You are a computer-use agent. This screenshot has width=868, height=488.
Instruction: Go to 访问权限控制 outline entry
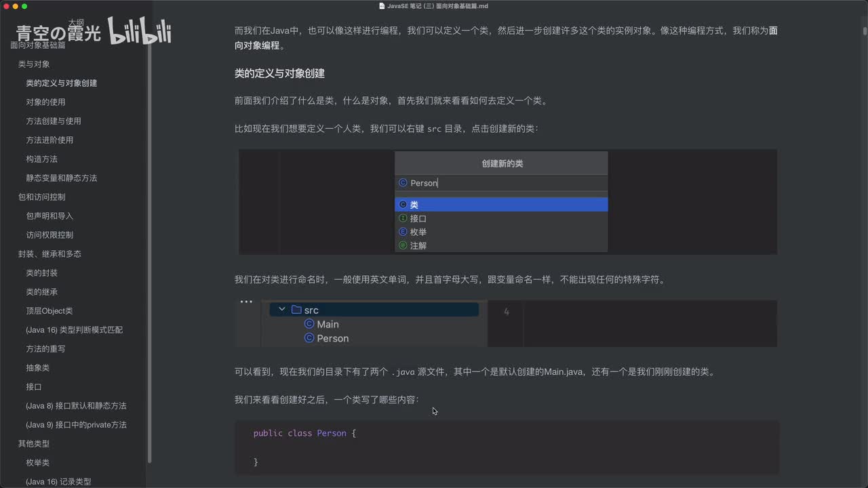50,235
